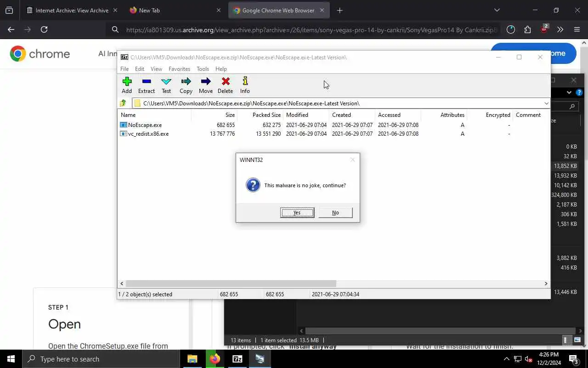The height and width of the screenshot is (368, 588).
Task: Expand the list all tabs chevron
Action: pyautogui.click(x=497, y=10)
